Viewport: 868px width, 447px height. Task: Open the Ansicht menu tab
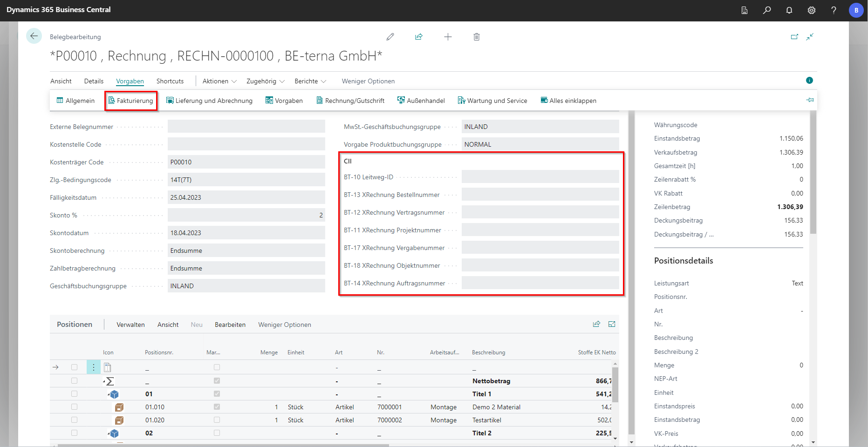click(x=61, y=81)
